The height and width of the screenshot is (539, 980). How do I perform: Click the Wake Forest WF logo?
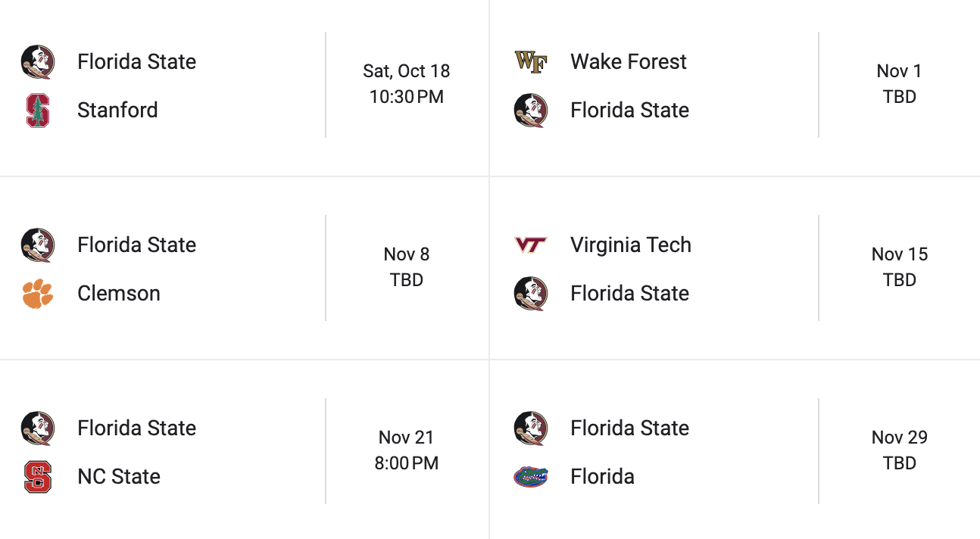point(530,62)
